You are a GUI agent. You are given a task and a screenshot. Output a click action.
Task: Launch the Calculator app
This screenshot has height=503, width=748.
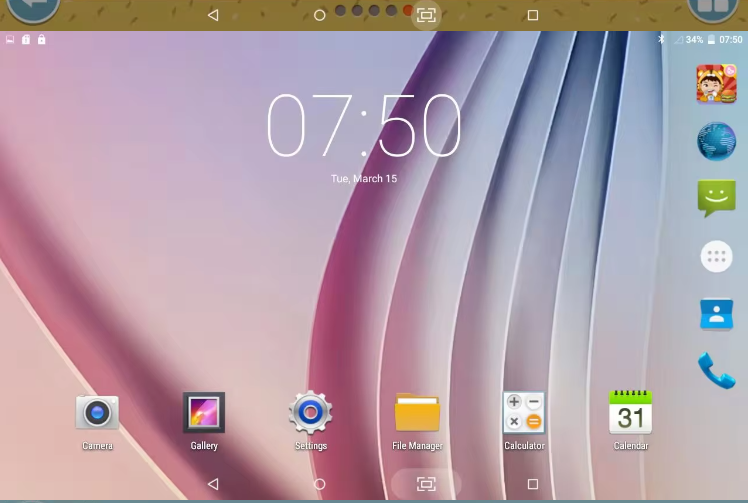tap(524, 412)
